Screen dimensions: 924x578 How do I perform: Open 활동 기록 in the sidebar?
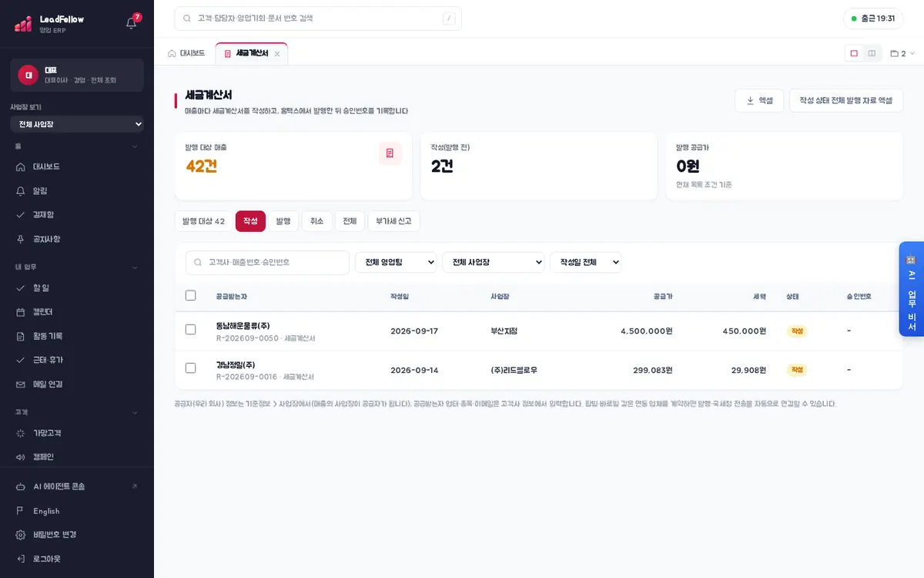(x=77, y=336)
